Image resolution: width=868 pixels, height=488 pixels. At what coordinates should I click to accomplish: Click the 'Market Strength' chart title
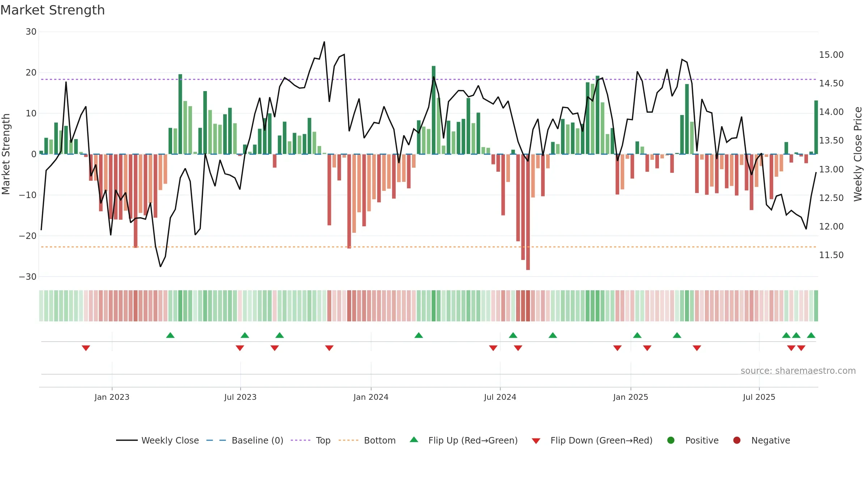(52, 10)
